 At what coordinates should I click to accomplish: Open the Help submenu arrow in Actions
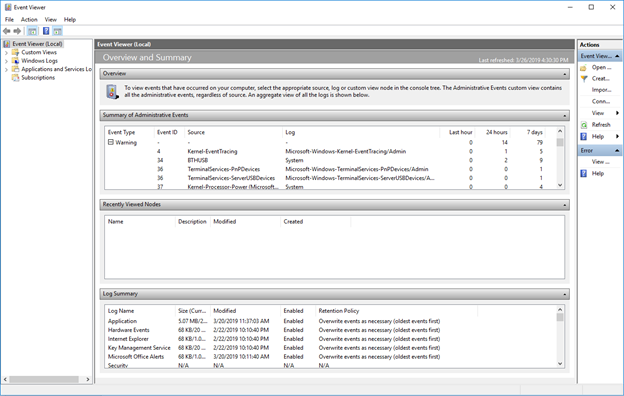pyautogui.click(x=617, y=137)
